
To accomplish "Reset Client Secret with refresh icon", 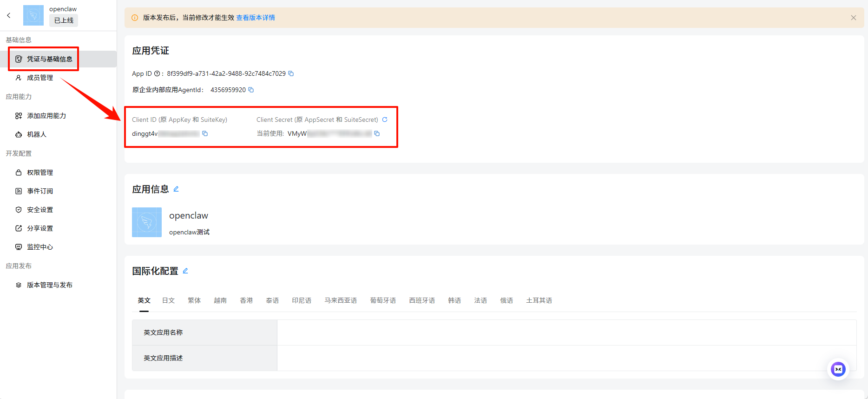I will pyautogui.click(x=385, y=120).
